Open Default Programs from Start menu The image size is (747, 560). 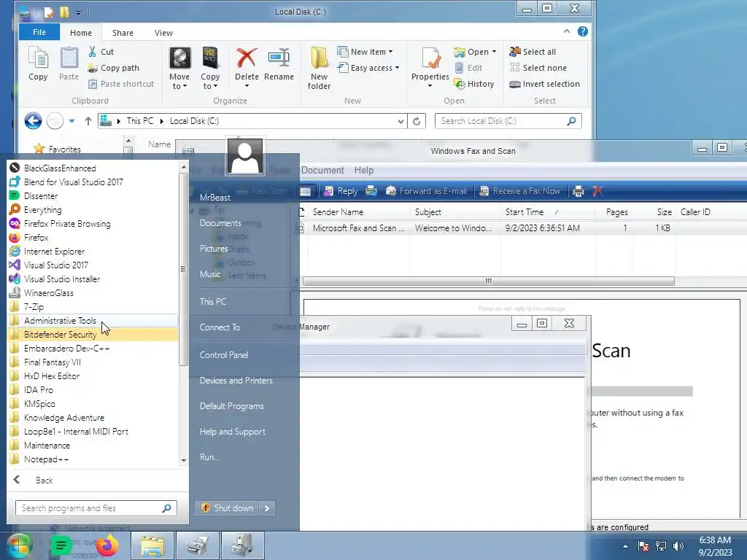pyautogui.click(x=231, y=406)
